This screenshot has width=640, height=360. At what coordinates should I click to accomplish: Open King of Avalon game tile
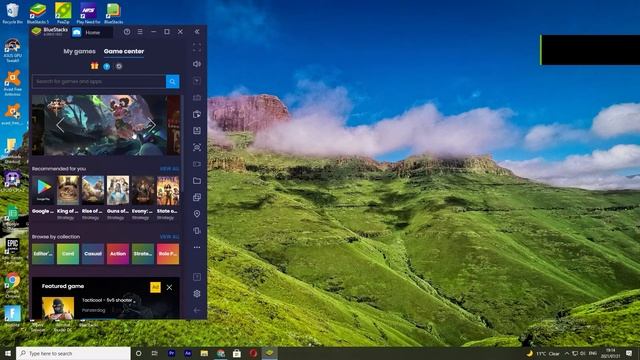(68, 190)
